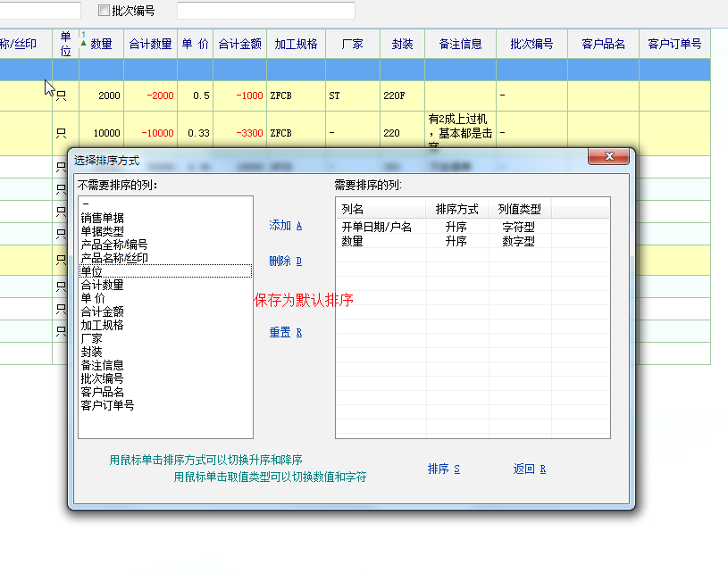Click the 添加 A link
Image resolution: width=728 pixels, height=573 pixels.
[x=286, y=226]
